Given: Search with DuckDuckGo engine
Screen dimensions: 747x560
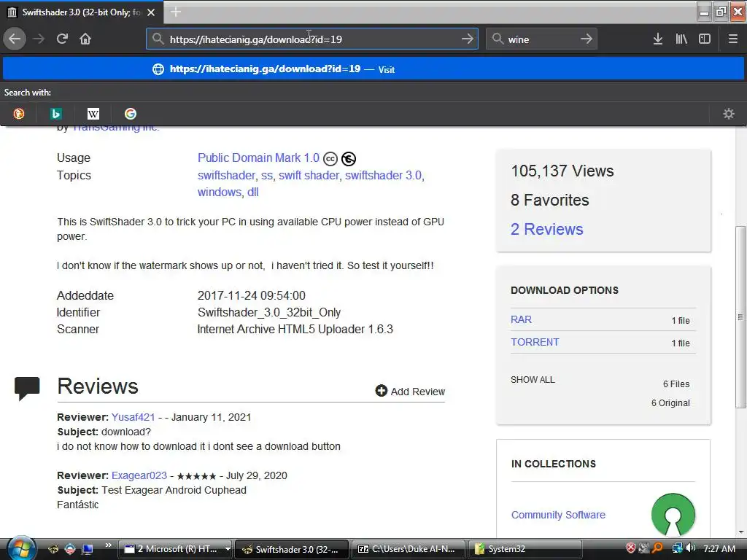Looking at the screenshot, I should [18, 114].
